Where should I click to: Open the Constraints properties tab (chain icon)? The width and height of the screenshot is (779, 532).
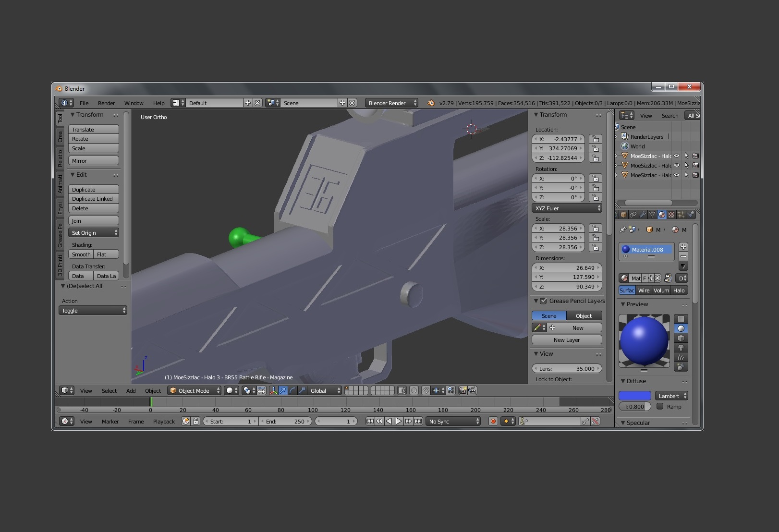633,215
